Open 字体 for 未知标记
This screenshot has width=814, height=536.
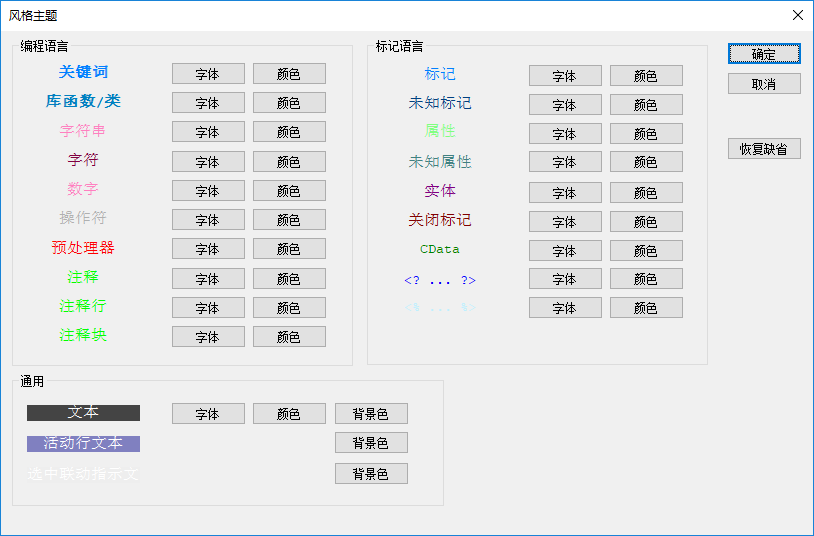pyautogui.click(x=565, y=105)
